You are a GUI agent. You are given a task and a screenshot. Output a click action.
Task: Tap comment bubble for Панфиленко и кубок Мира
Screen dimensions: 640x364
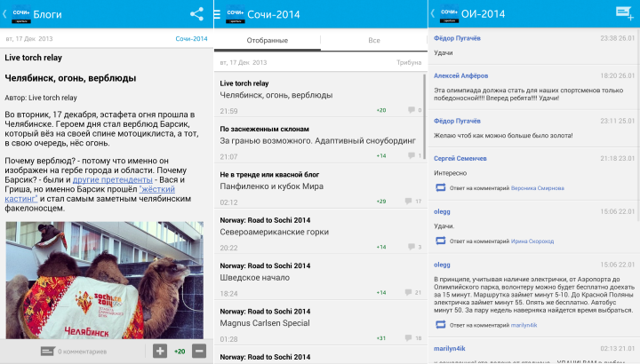click(411, 202)
